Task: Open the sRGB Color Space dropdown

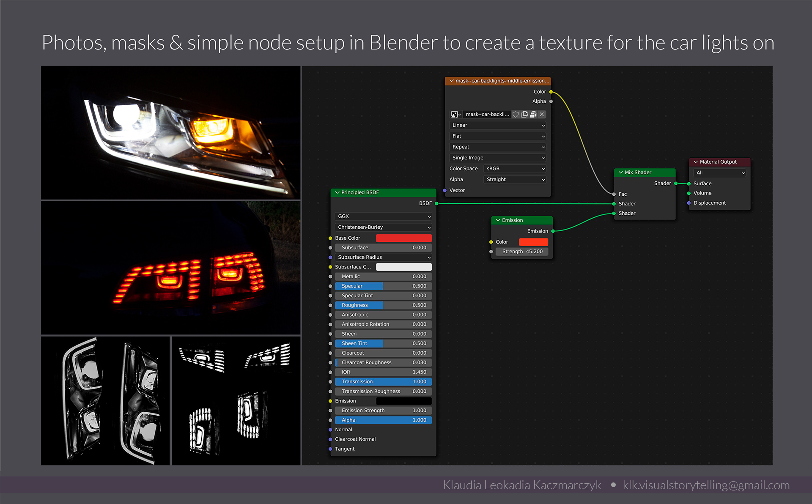Action: pyautogui.click(x=515, y=169)
